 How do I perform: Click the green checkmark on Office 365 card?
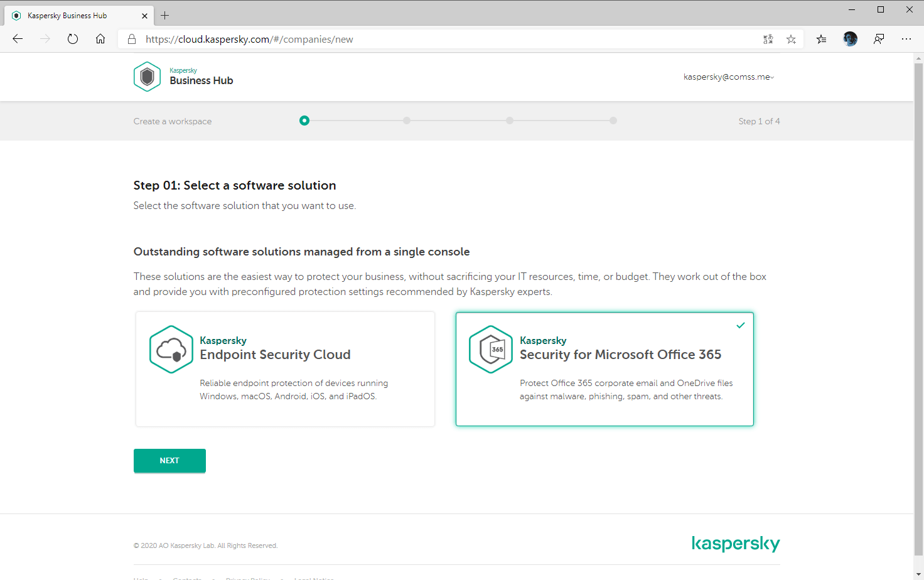coord(741,325)
